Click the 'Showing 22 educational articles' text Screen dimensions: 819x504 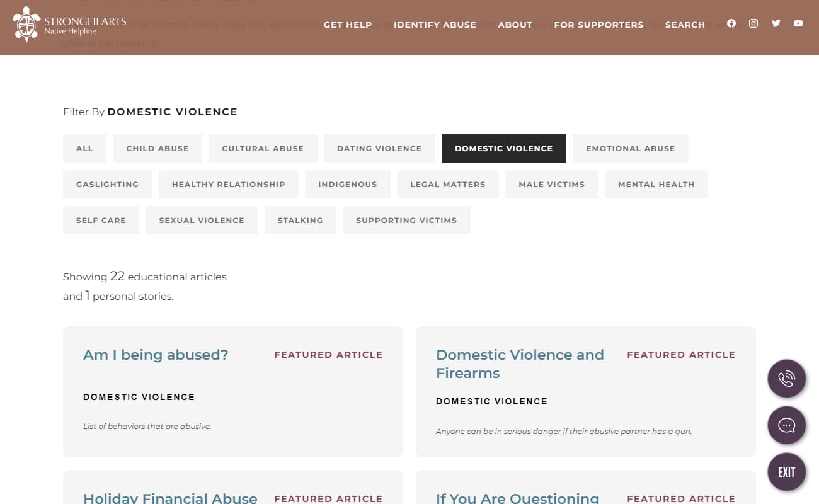(x=145, y=277)
